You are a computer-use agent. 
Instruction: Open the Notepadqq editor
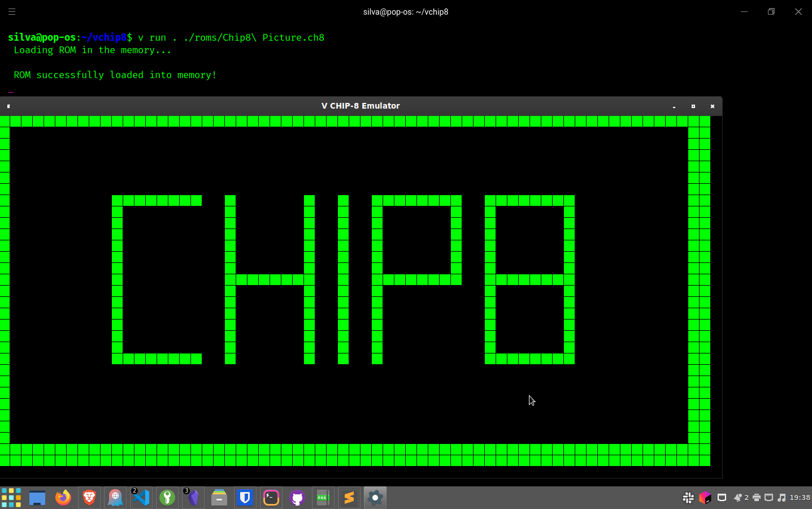coord(323,498)
